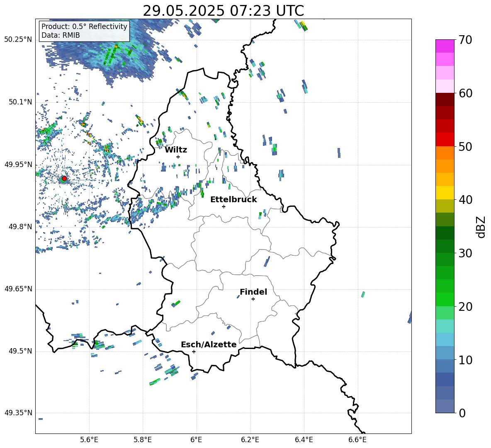Click the 6.4°E longitude label

(x=304, y=440)
